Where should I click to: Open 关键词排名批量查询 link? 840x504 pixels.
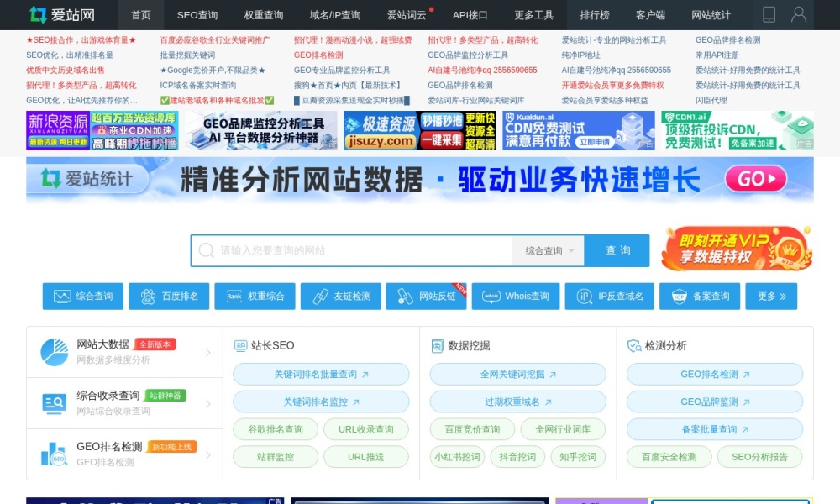click(x=321, y=375)
